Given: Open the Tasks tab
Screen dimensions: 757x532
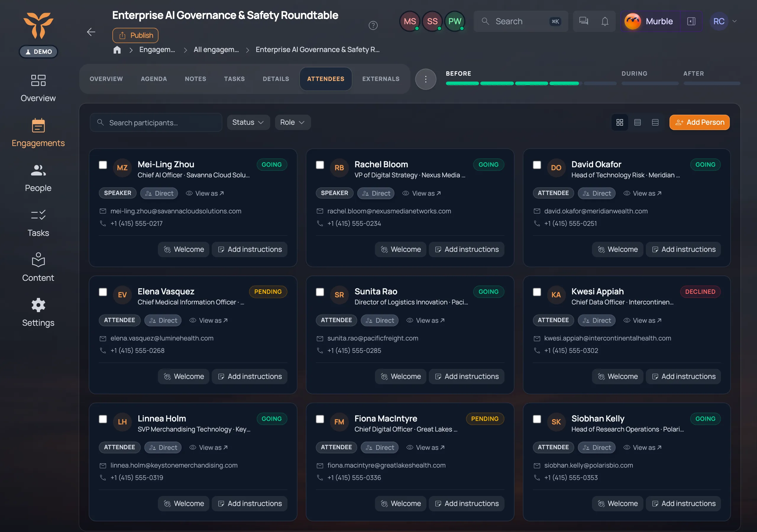Looking at the screenshot, I should (x=234, y=79).
